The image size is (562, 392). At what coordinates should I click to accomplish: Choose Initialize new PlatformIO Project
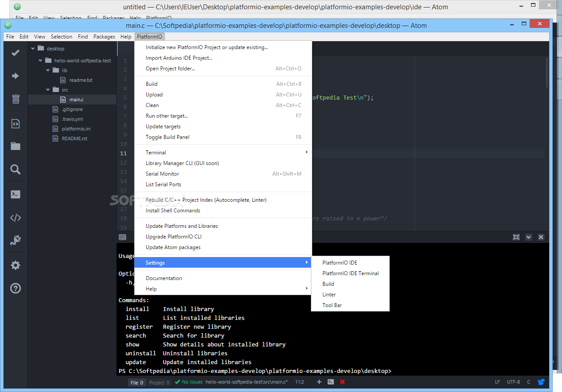click(x=223, y=47)
